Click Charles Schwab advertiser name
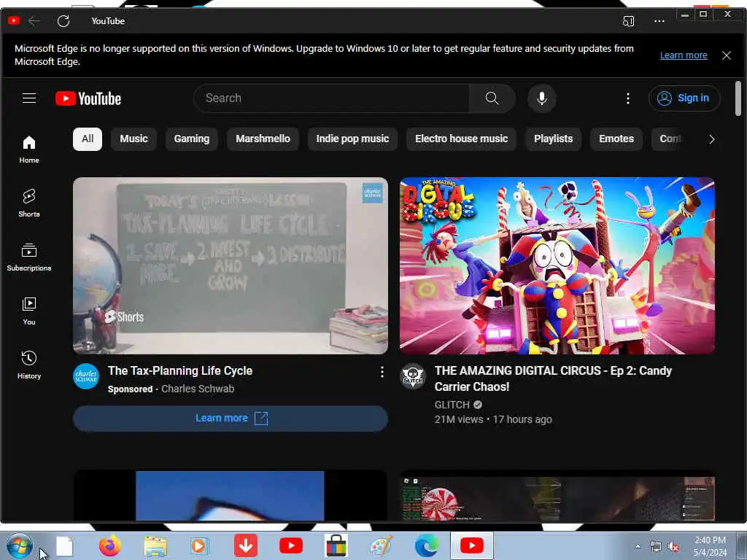Image resolution: width=747 pixels, height=560 pixels. (x=198, y=389)
